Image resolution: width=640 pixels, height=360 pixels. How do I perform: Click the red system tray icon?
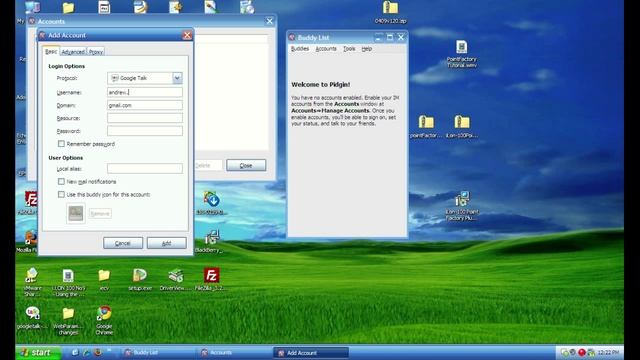[x=582, y=352]
